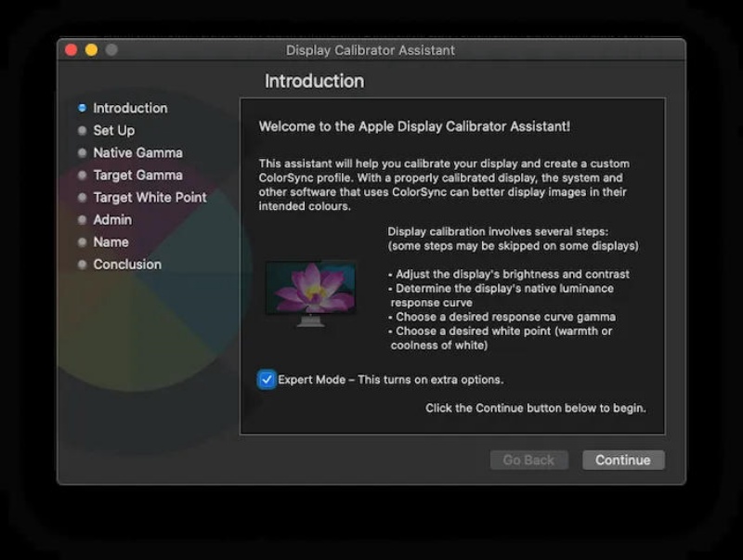Click the Welcome to Apple Display Calibrator text

[414, 126]
